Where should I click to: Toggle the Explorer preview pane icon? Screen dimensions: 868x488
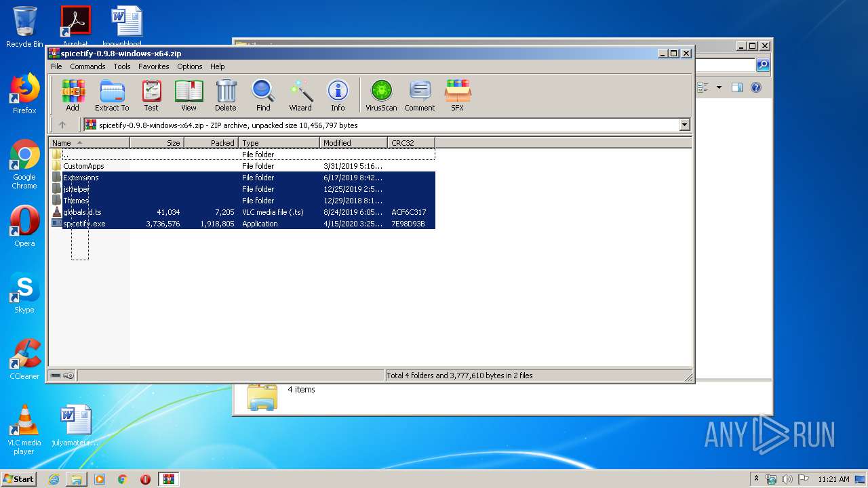pos(737,87)
